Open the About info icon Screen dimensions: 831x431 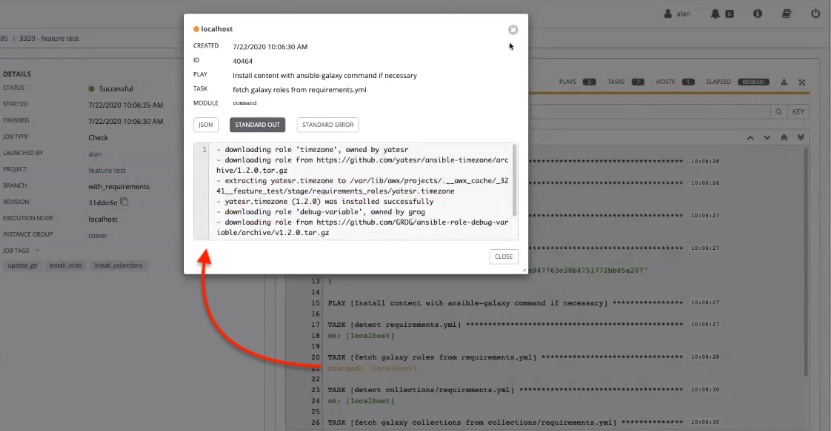757,14
